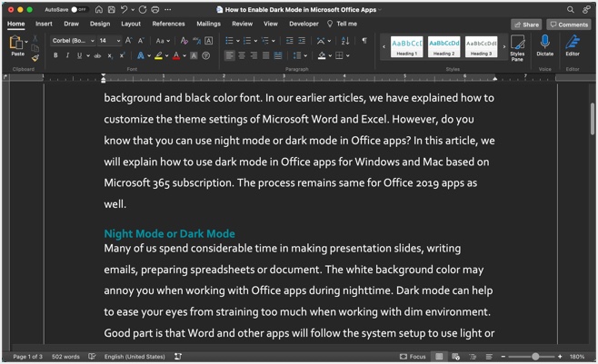The height and width of the screenshot is (364, 598).
Task: Click the Print icon in quick access toolbar
Action: [154, 9]
